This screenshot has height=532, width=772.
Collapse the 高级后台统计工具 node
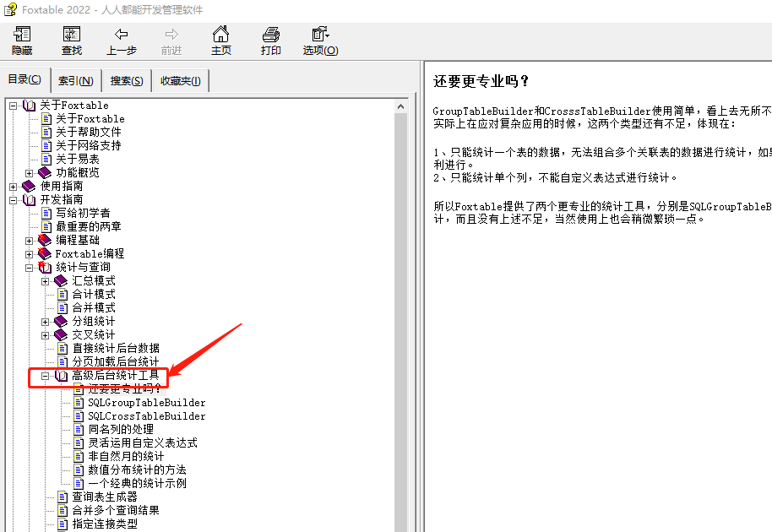tap(46, 376)
